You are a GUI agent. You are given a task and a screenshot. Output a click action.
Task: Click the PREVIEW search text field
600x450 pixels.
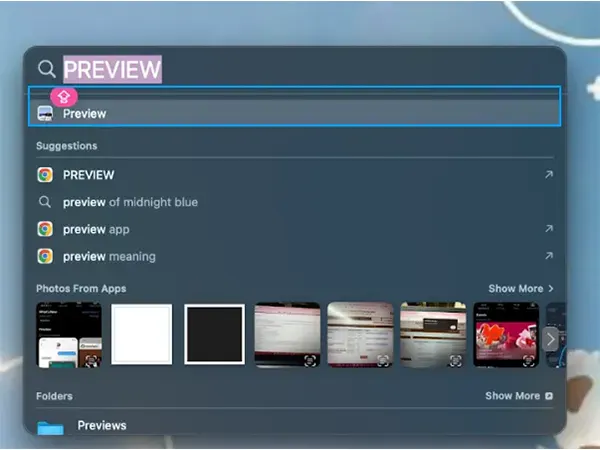[112, 69]
